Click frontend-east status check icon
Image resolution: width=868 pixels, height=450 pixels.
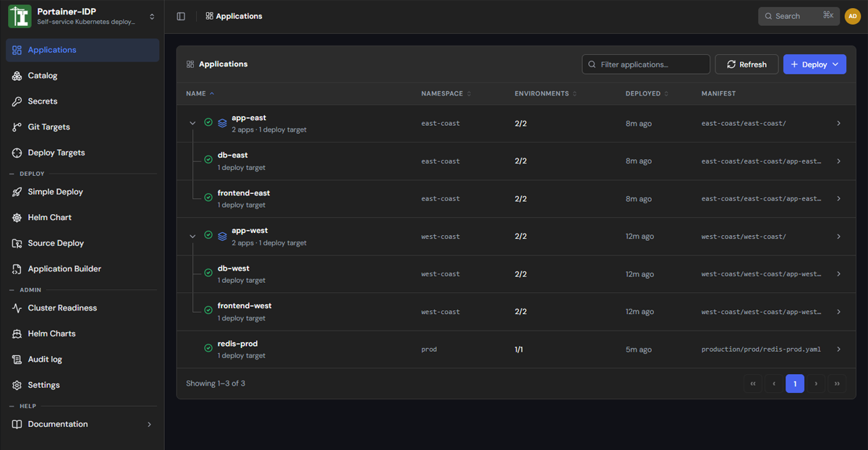pos(208,198)
